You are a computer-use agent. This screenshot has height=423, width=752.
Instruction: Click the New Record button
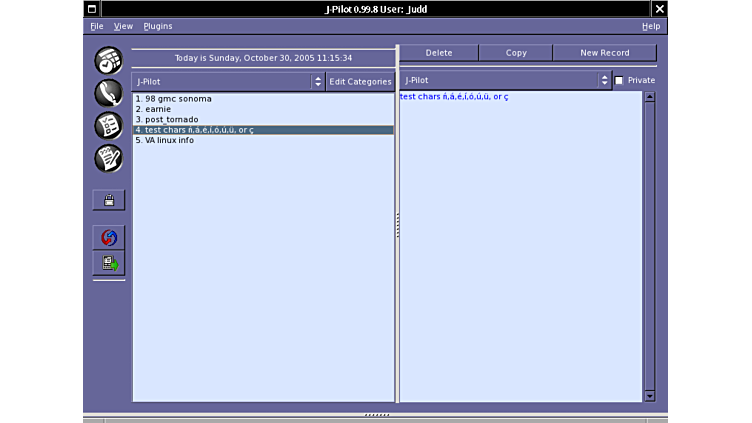coord(604,53)
